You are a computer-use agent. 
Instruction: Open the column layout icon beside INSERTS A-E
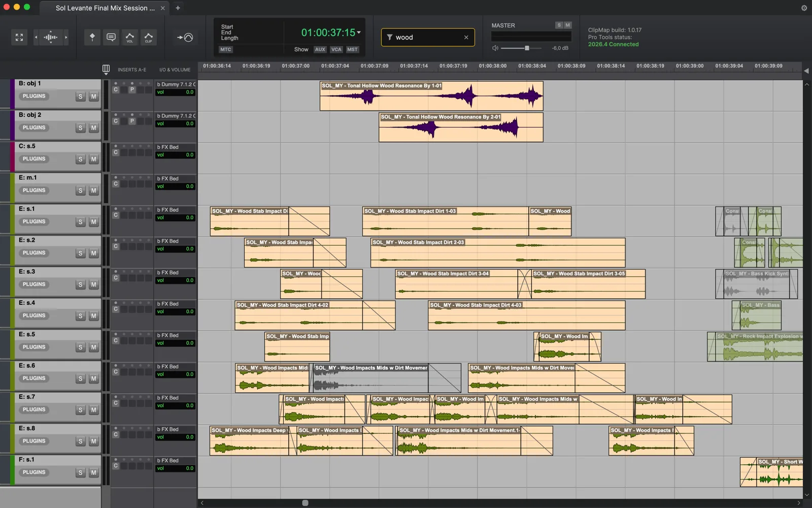106,69
